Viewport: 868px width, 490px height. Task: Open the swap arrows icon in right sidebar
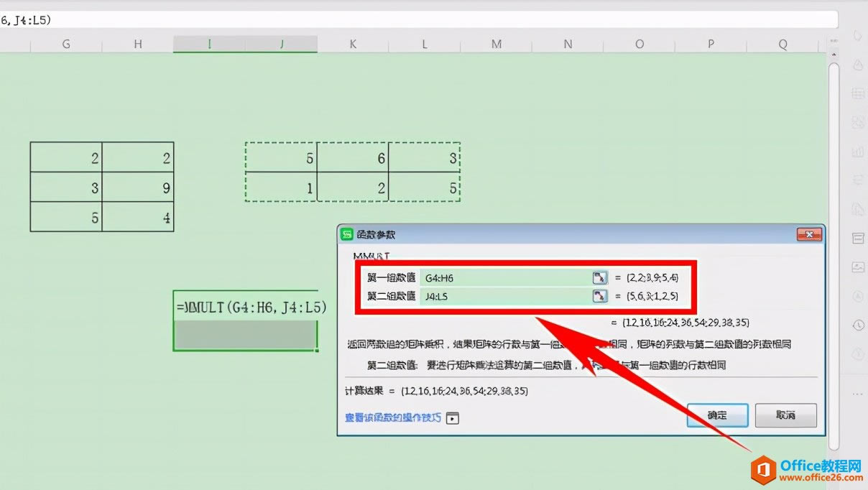858,180
